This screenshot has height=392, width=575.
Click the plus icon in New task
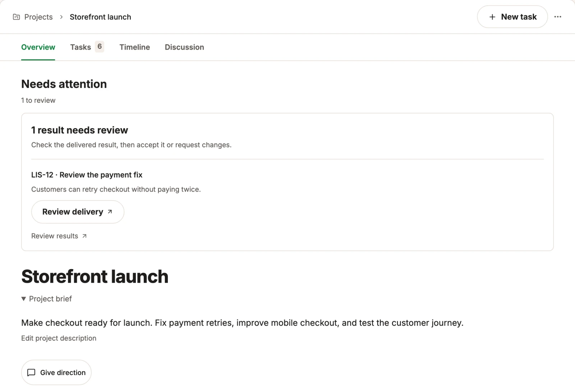(492, 17)
